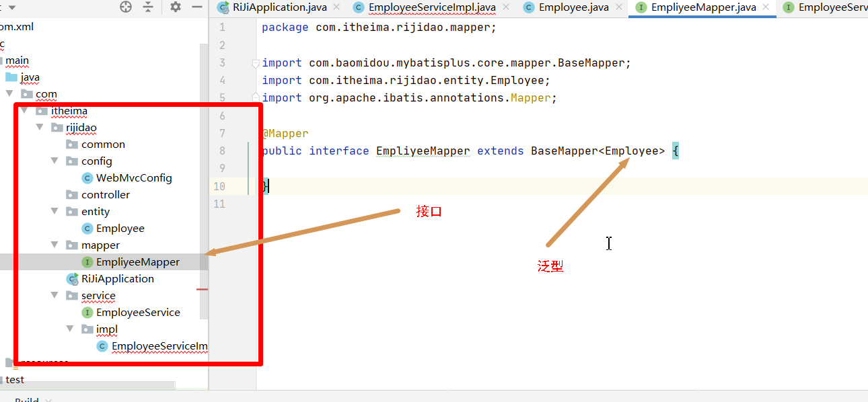The height and width of the screenshot is (402, 868).
Task: Close the EmployeeServiceImpl.java tab
Action: coord(507,7)
